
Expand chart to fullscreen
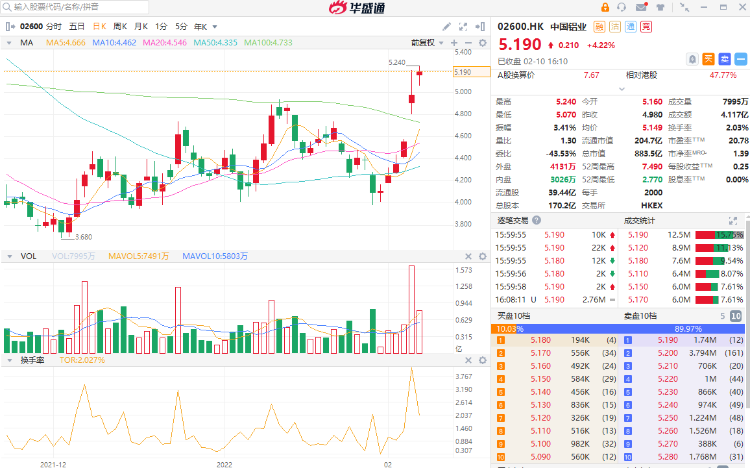point(463,27)
